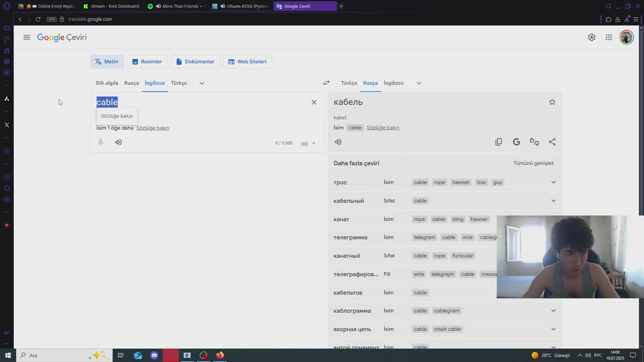Listen to the Russian translation кабель
The width and height of the screenshot is (644, 362).
338,142
